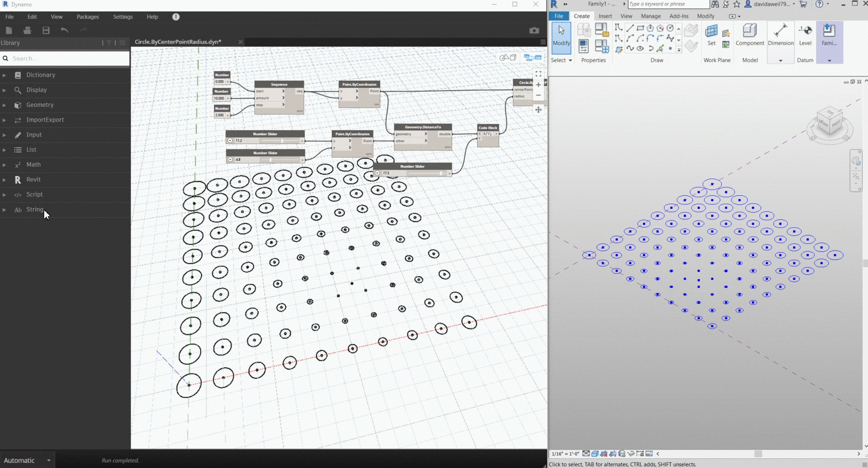Toggle visual style icon in Revit view bar
The height and width of the screenshot is (468, 868).
pos(595,453)
